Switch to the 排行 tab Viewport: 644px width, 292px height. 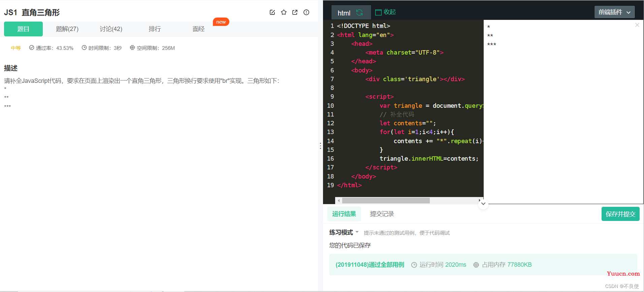[x=155, y=29]
